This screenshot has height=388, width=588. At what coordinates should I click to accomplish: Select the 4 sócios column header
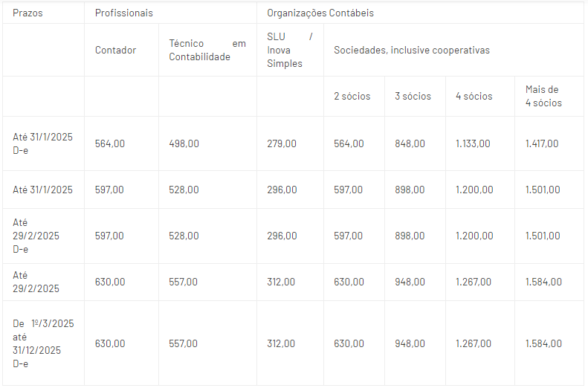pos(474,97)
